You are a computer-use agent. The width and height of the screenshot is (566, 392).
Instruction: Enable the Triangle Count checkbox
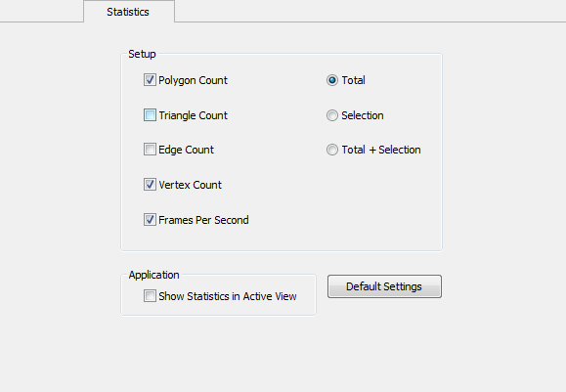pos(150,115)
